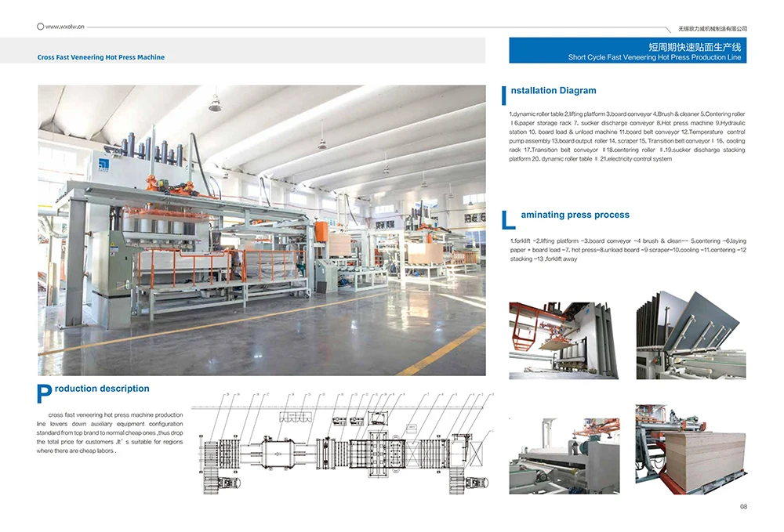The width and height of the screenshot is (784, 532).
Task: Click the page number 08
Action: pyautogui.click(x=743, y=507)
